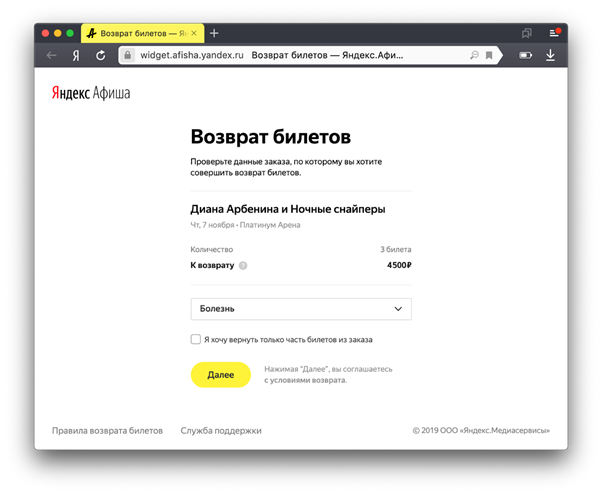Viewport: 602px width, 495px height.
Task: Click the macOS red close window button
Action: click(45, 33)
